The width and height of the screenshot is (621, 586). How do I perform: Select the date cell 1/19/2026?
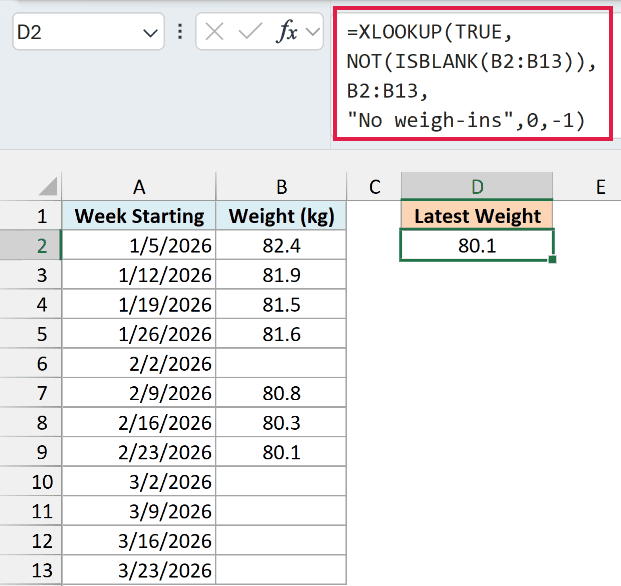pyautogui.click(x=139, y=304)
